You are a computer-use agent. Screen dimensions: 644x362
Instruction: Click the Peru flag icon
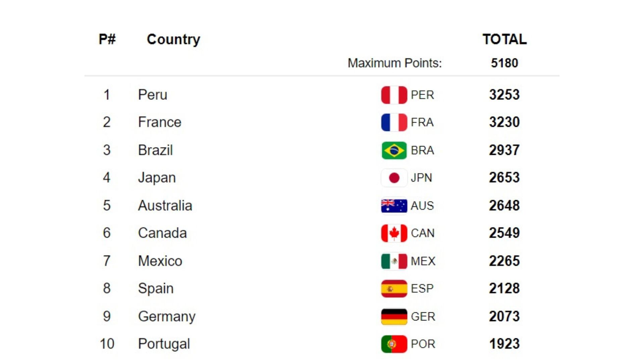tap(394, 95)
